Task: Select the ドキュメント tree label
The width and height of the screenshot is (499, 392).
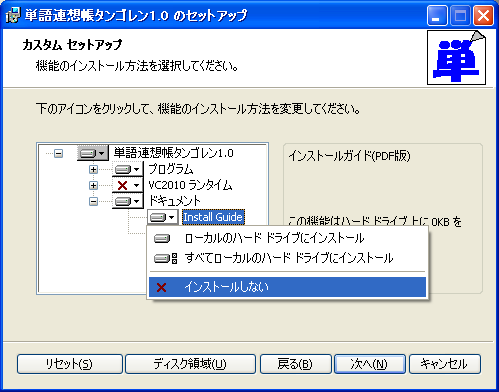Action: tap(174, 201)
